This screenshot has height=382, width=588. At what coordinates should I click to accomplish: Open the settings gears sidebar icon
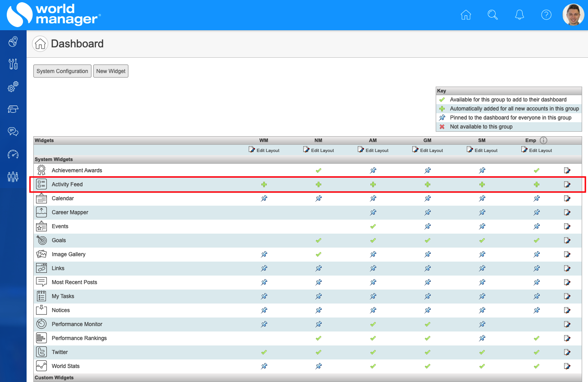(13, 87)
